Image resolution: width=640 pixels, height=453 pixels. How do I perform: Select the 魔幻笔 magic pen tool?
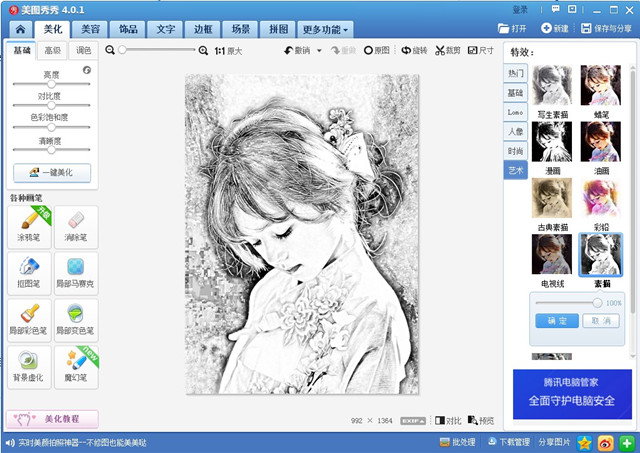(x=77, y=366)
